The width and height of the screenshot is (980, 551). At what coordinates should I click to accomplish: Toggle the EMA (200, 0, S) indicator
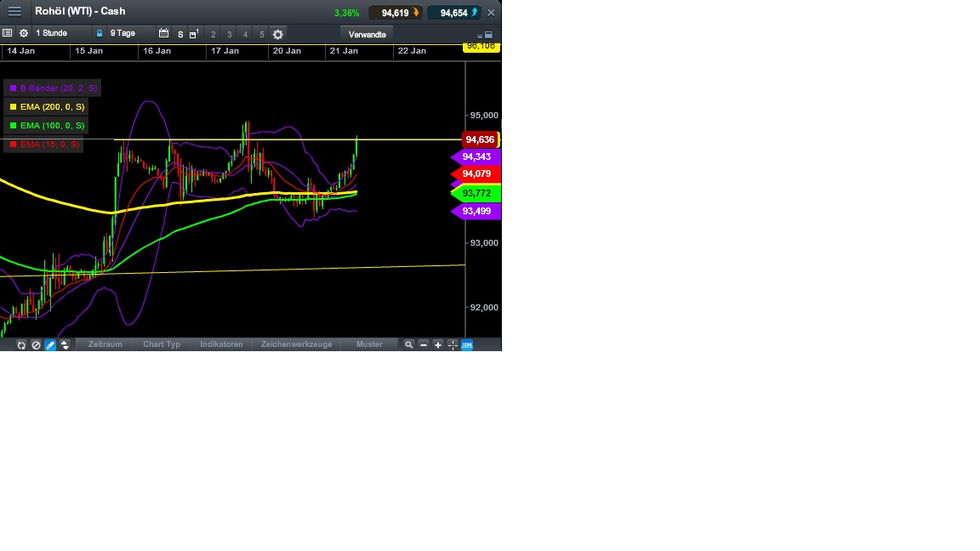(x=46, y=106)
